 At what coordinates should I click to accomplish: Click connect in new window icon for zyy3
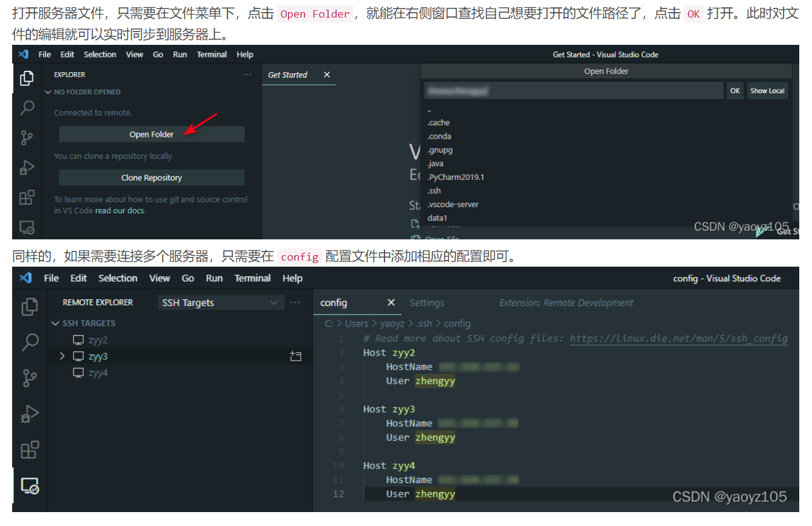tap(295, 356)
